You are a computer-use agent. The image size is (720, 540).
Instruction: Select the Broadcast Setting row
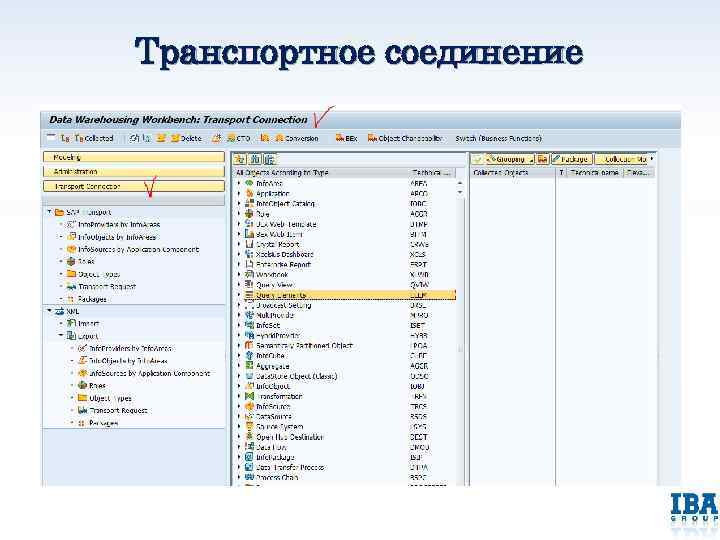[x=346, y=305]
